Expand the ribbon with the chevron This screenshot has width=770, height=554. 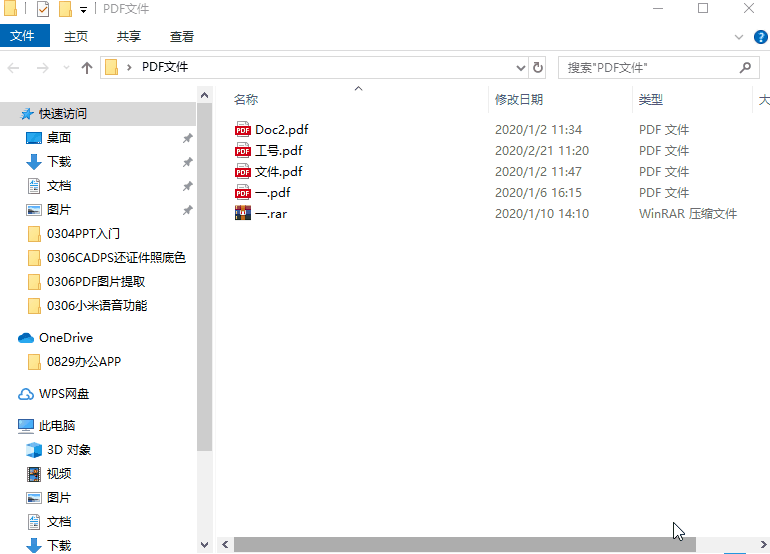(x=739, y=37)
